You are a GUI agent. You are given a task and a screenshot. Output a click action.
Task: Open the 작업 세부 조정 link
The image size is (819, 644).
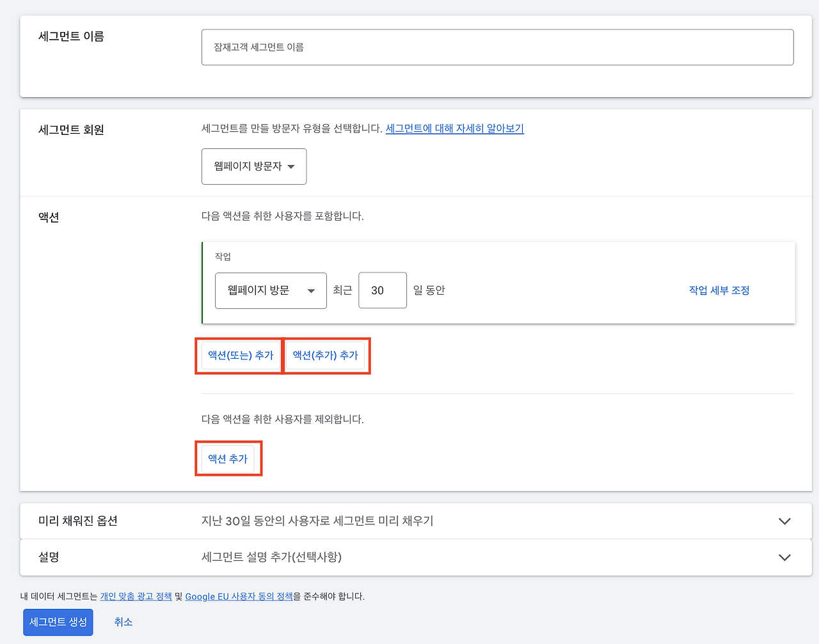[x=719, y=290]
